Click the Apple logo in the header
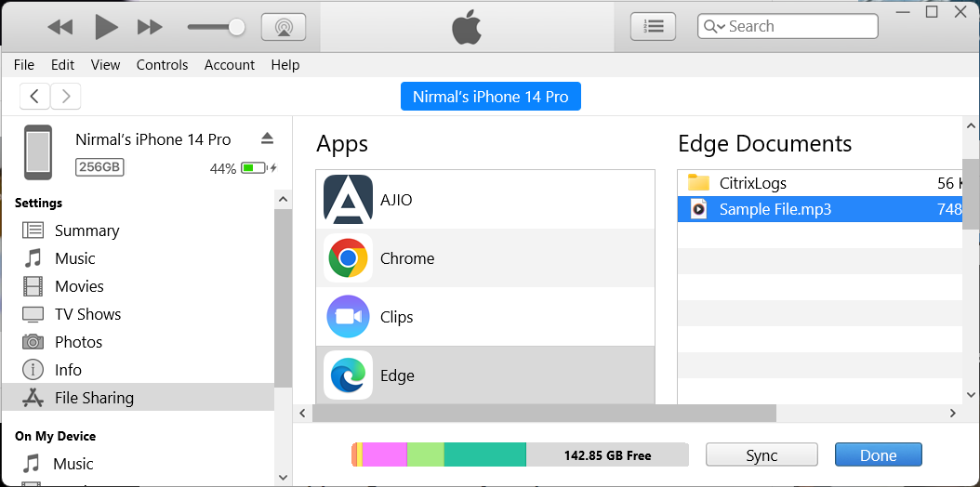 (467, 28)
